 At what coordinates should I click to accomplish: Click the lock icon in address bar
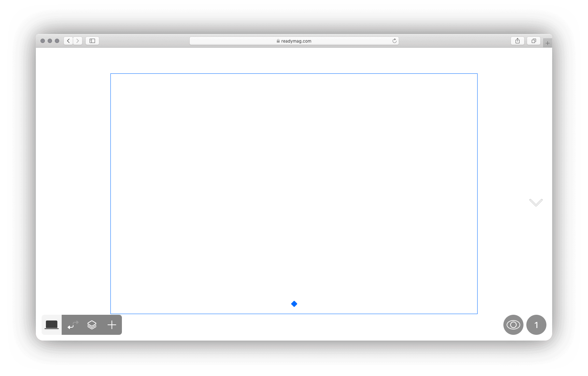pos(278,41)
